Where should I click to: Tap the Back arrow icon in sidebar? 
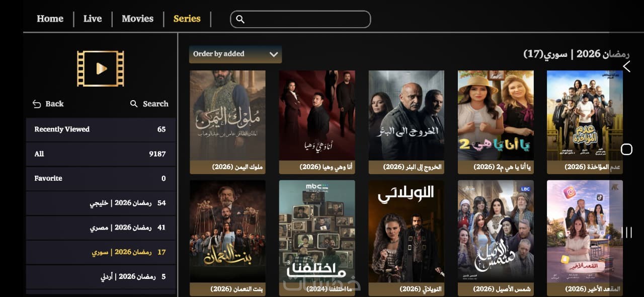coord(37,104)
